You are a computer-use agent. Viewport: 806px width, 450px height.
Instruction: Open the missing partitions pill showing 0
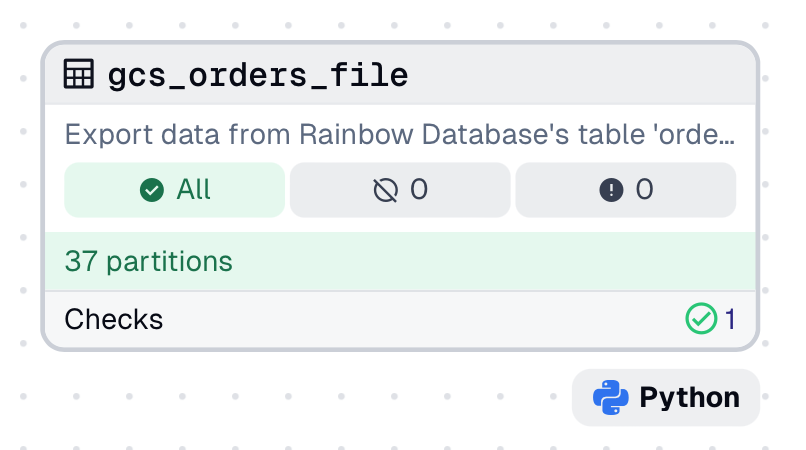400,190
